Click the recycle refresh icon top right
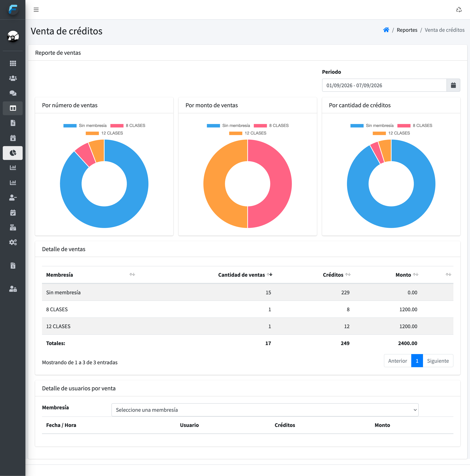 coord(459,10)
